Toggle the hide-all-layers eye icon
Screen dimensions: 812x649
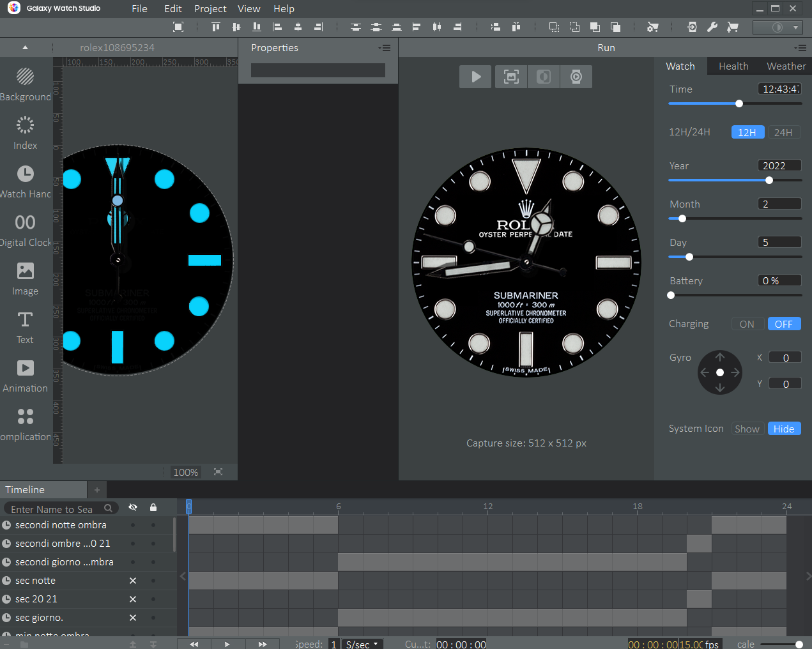click(x=133, y=507)
